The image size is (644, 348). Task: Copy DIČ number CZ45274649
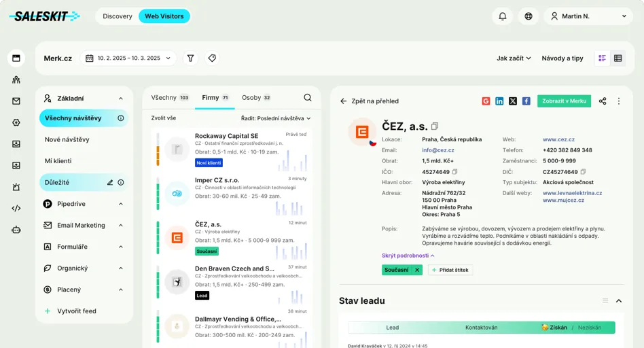pos(583,172)
